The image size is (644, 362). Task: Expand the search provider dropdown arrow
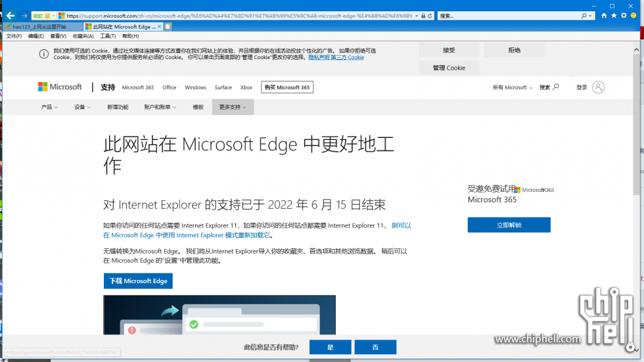click(x=590, y=16)
